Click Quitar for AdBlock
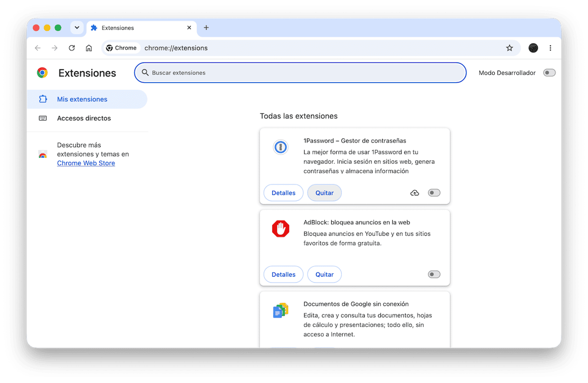 pos(324,274)
